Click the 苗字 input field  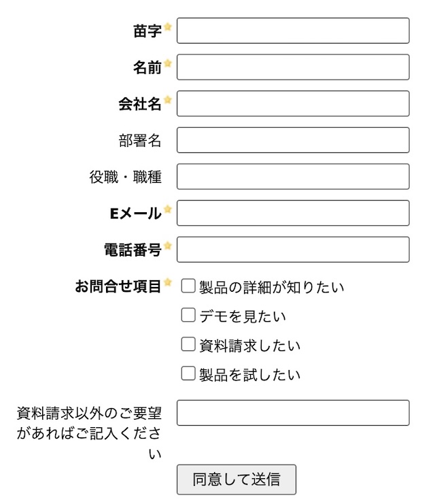tap(293, 31)
